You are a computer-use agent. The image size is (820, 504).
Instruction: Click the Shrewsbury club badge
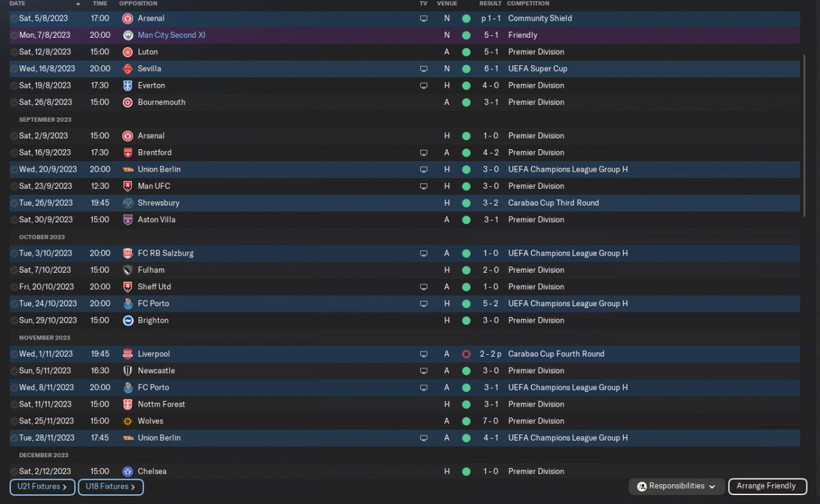pyautogui.click(x=127, y=203)
